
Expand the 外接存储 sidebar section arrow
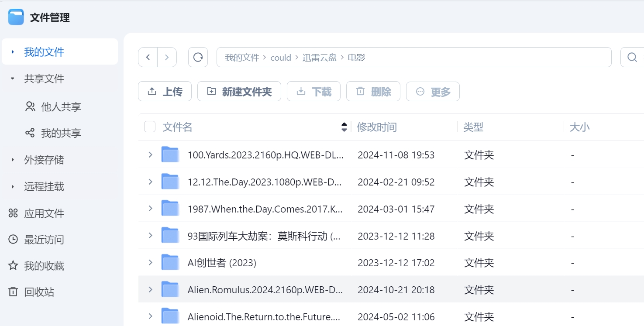pyautogui.click(x=13, y=160)
